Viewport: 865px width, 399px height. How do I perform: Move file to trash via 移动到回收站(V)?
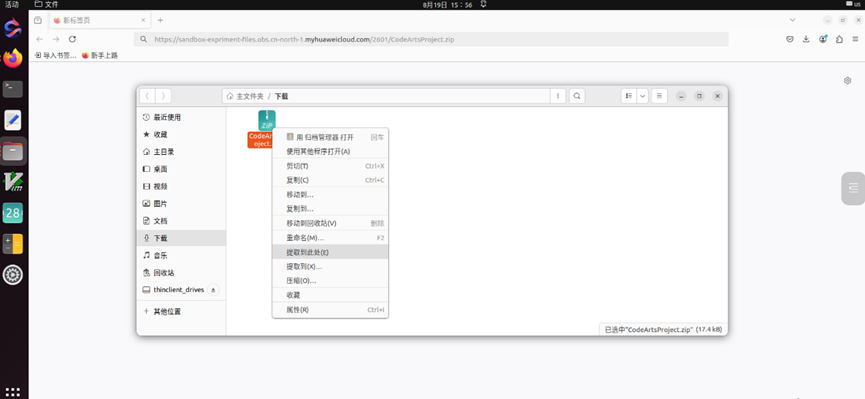(x=330, y=224)
